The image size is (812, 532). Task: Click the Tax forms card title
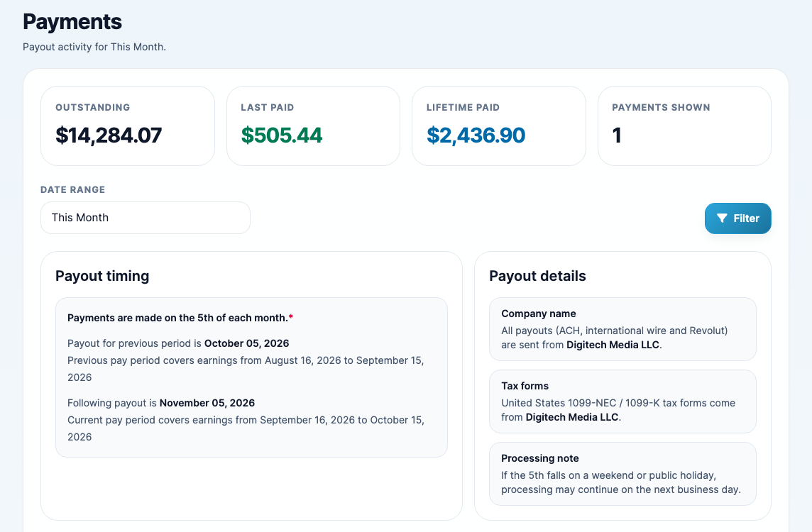(x=525, y=386)
